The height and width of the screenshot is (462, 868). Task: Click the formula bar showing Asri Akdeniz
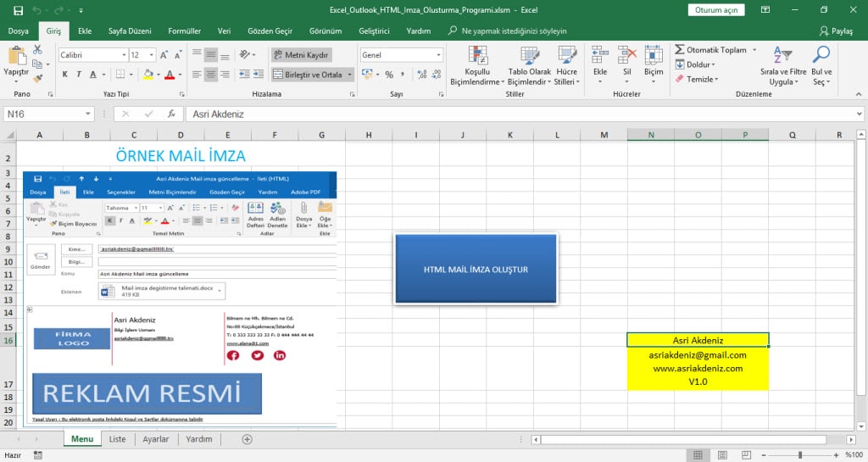point(520,114)
